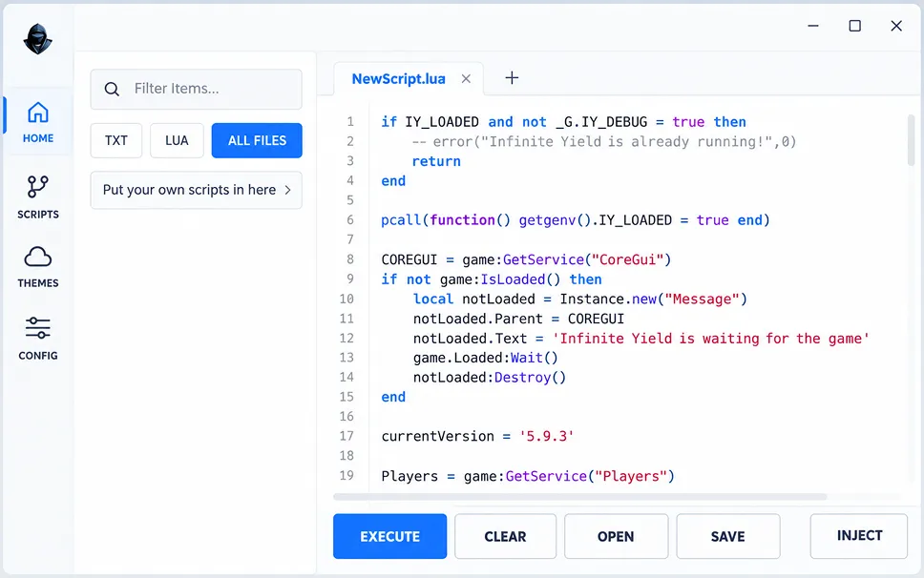Click the 'end' keyword on line 4
The image size is (924, 578).
(x=393, y=180)
